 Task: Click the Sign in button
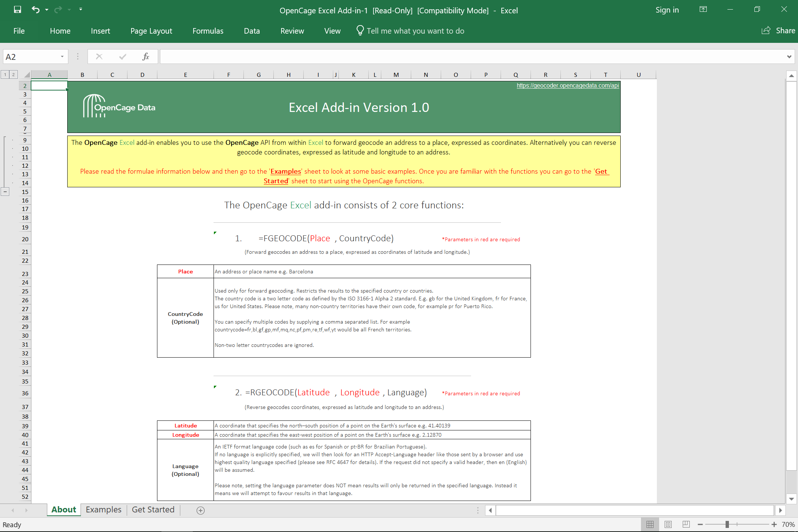(x=667, y=10)
